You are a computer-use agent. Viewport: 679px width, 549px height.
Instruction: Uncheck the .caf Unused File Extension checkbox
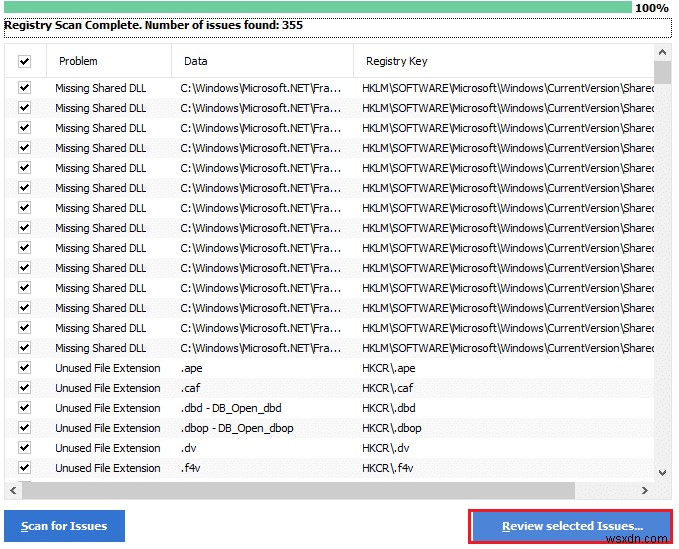[x=25, y=388]
